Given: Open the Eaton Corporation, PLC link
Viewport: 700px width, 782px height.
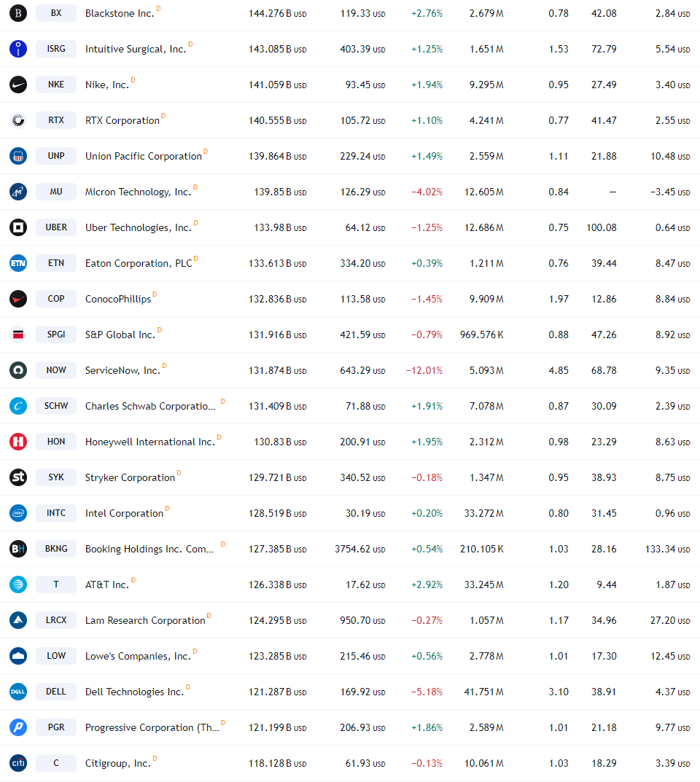Looking at the screenshot, I should 139,263.
